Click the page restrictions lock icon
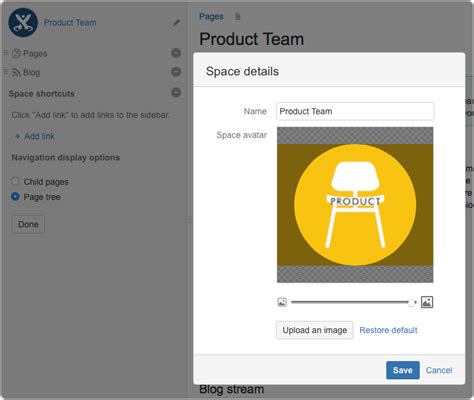The image size is (474, 400). (237, 16)
